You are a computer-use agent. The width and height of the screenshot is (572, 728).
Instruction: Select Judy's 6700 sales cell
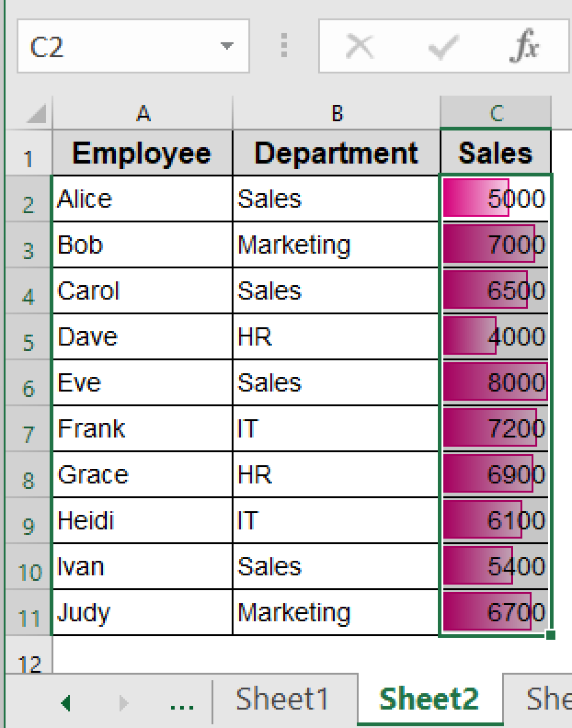tap(496, 612)
